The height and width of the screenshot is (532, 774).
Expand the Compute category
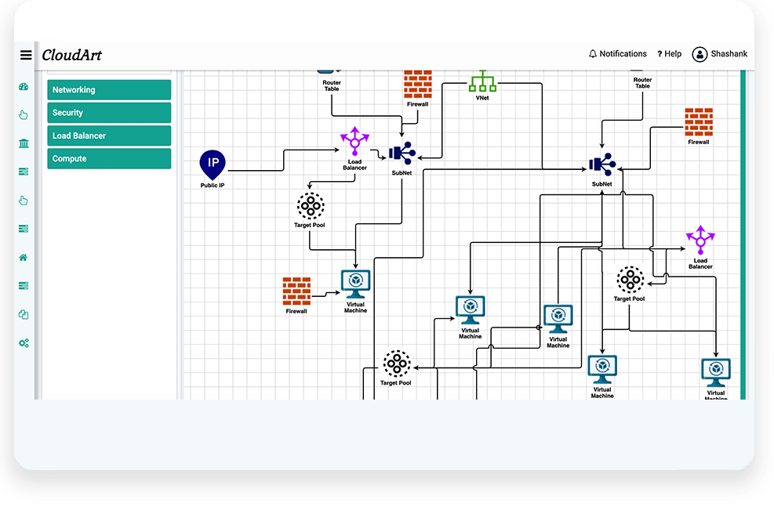click(109, 158)
